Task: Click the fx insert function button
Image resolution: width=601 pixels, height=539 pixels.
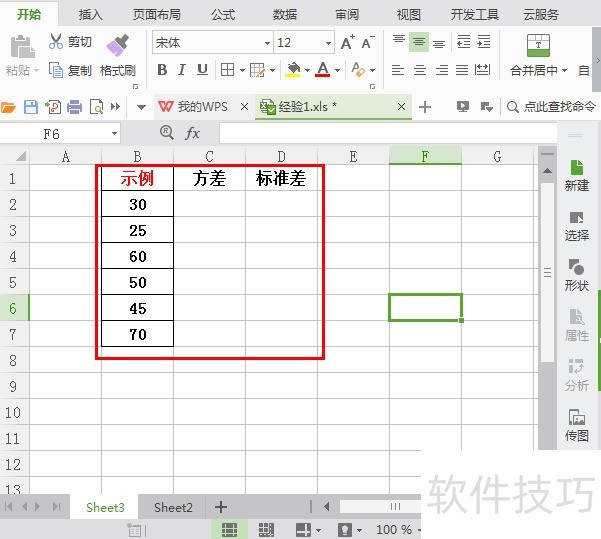Action: click(x=192, y=133)
